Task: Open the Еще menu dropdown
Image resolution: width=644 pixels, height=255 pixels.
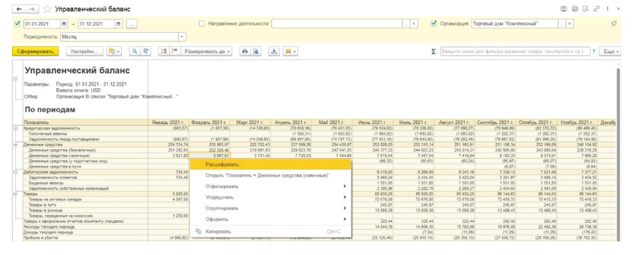Action: [x=611, y=51]
